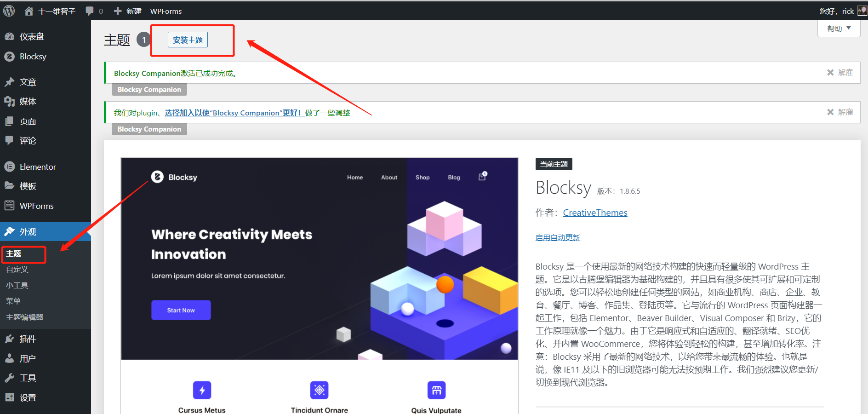Screen dimensions: 868x414
Task: Click the 十一维智子 site name
Action: 57,11
